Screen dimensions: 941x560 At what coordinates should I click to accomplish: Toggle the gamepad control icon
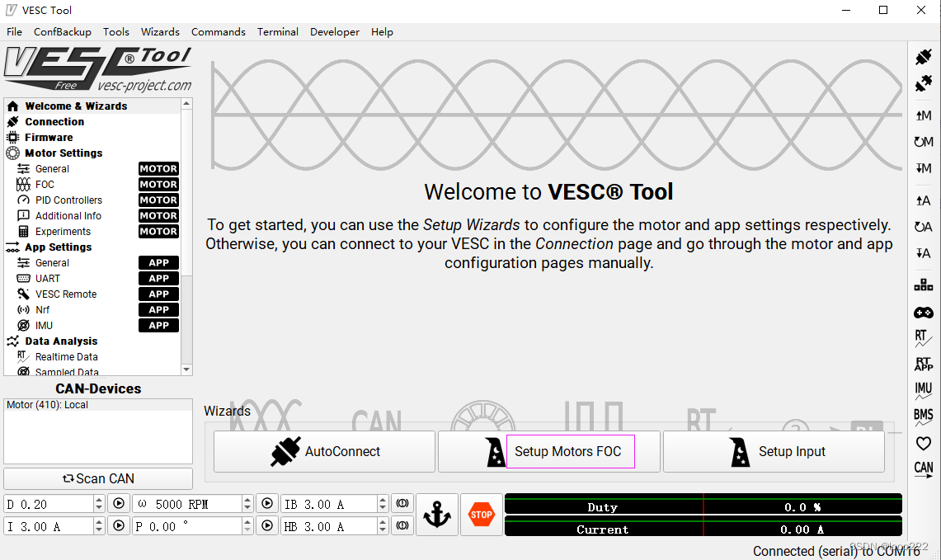[923, 313]
